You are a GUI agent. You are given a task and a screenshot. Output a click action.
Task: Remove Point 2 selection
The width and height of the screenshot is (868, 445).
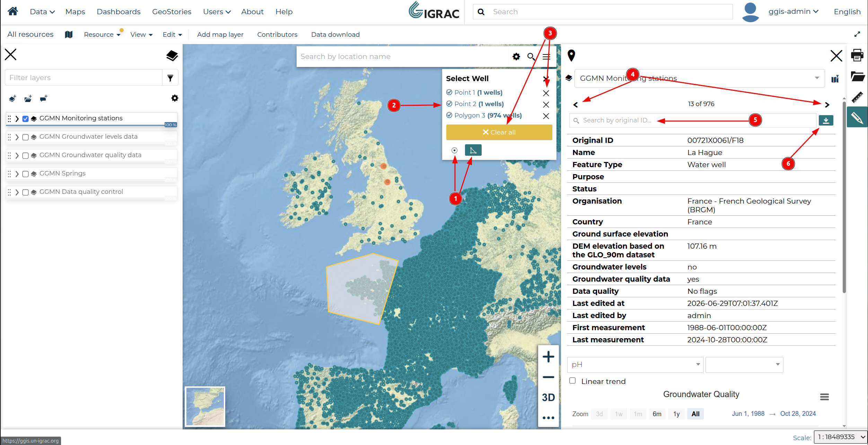pos(546,104)
